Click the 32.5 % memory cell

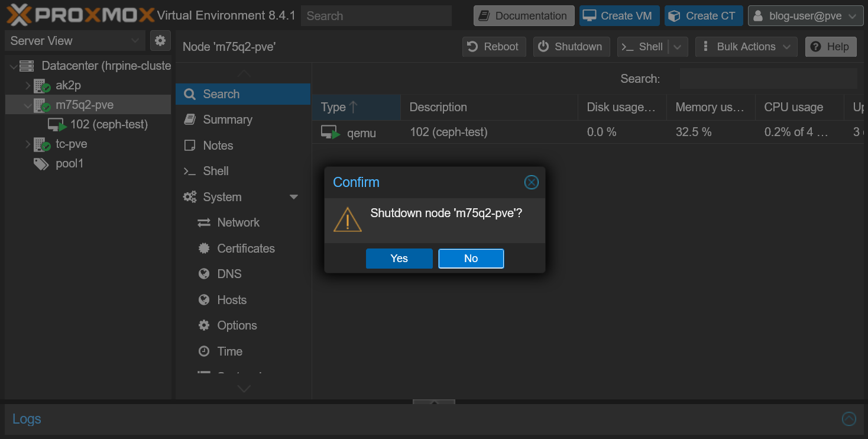(711, 133)
